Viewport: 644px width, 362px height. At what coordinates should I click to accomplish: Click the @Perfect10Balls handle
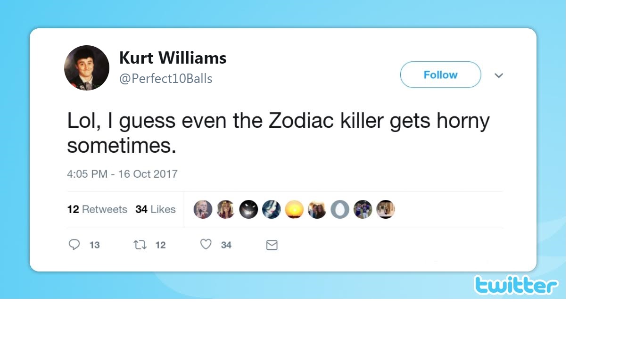(x=165, y=78)
